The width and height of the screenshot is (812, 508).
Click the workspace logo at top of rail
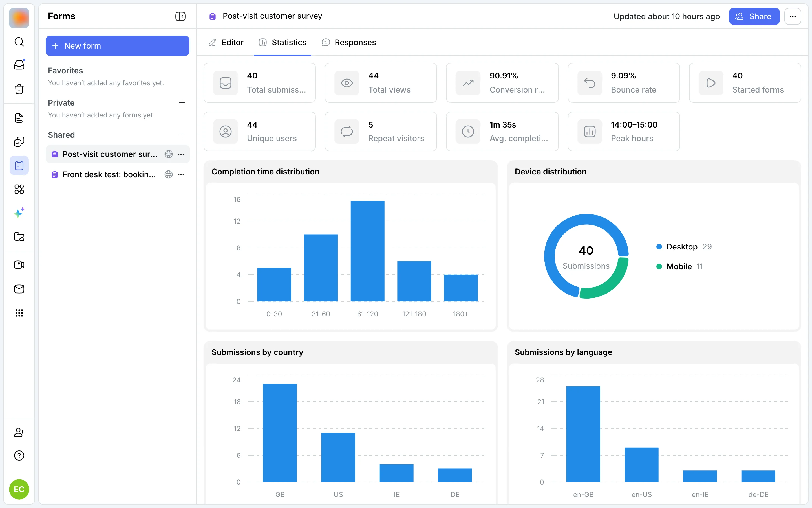19,18
